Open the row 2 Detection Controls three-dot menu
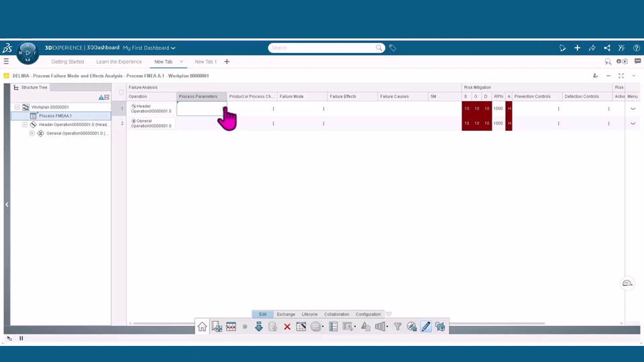 click(x=608, y=123)
